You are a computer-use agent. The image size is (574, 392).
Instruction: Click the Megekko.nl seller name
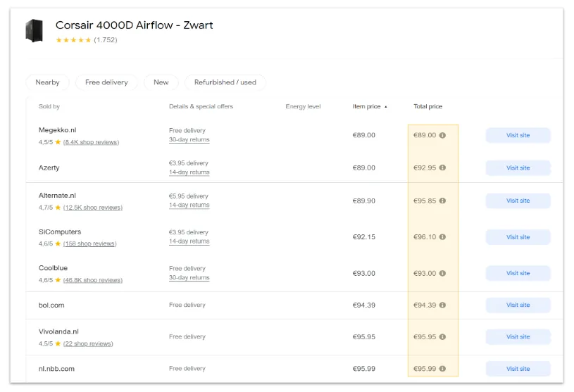[x=58, y=130]
